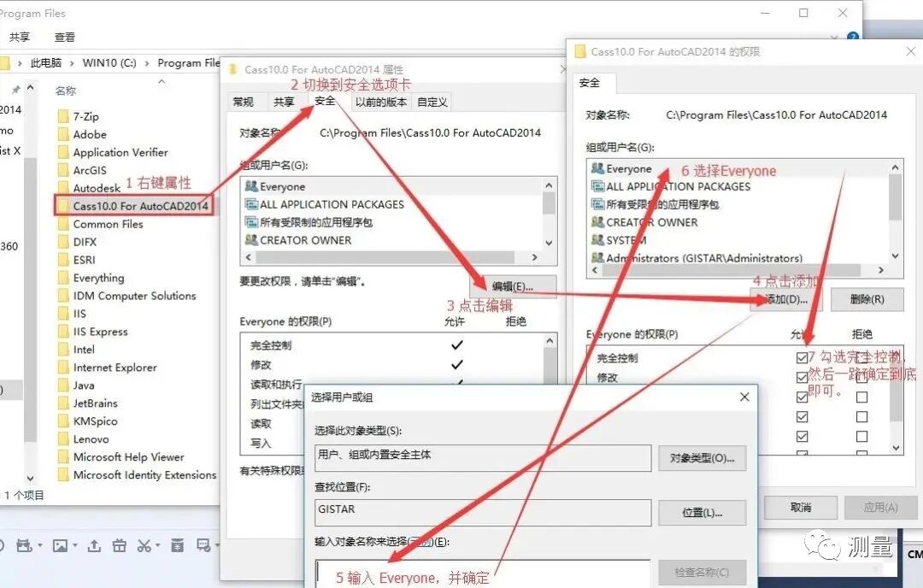The height and width of the screenshot is (588, 923).
Task: Open 自定义 tab in properties dialog
Action: tap(432, 102)
